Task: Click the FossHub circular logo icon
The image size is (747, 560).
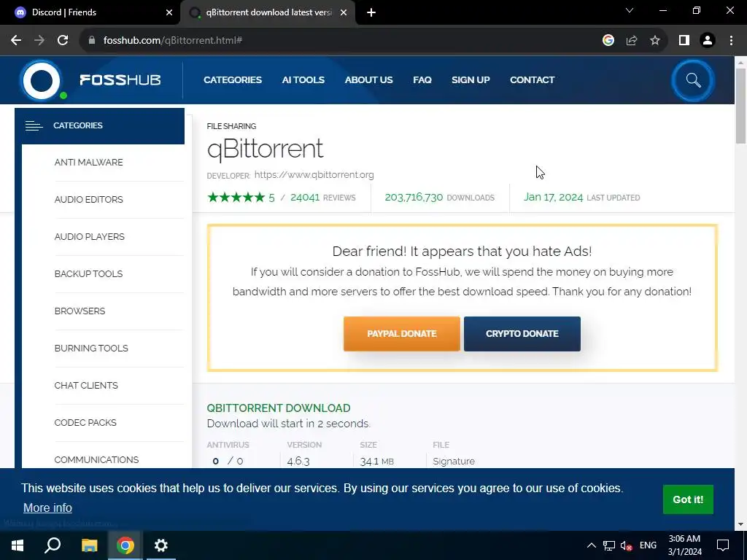Action: click(x=42, y=80)
